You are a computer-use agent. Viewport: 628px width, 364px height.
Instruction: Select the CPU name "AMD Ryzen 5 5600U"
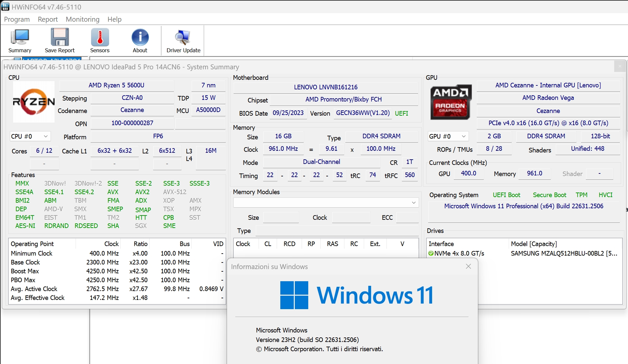[116, 85]
